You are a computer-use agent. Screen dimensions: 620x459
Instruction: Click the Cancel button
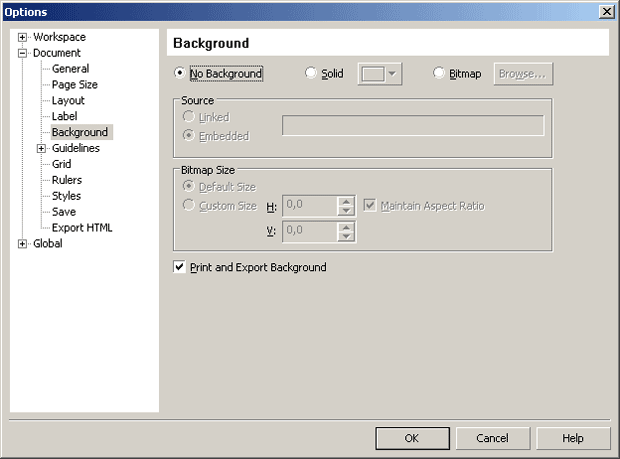click(493, 438)
